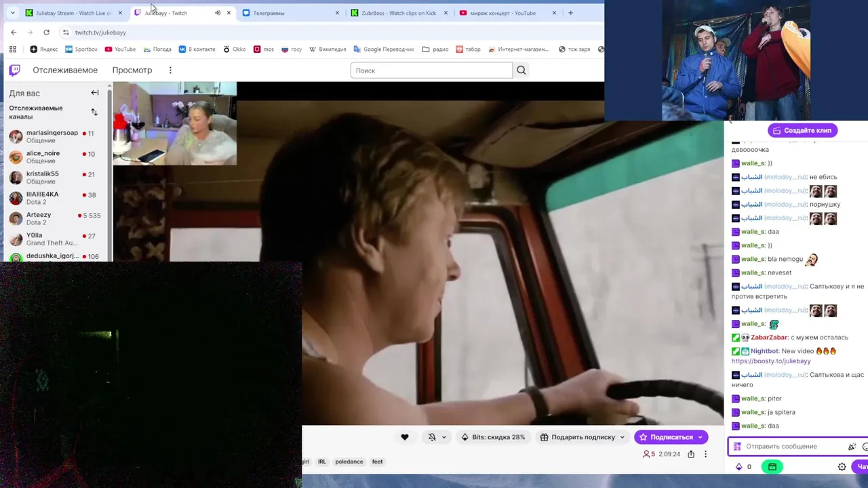Open chat settings gear
The width and height of the screenshot is (868, 488).
842,466
